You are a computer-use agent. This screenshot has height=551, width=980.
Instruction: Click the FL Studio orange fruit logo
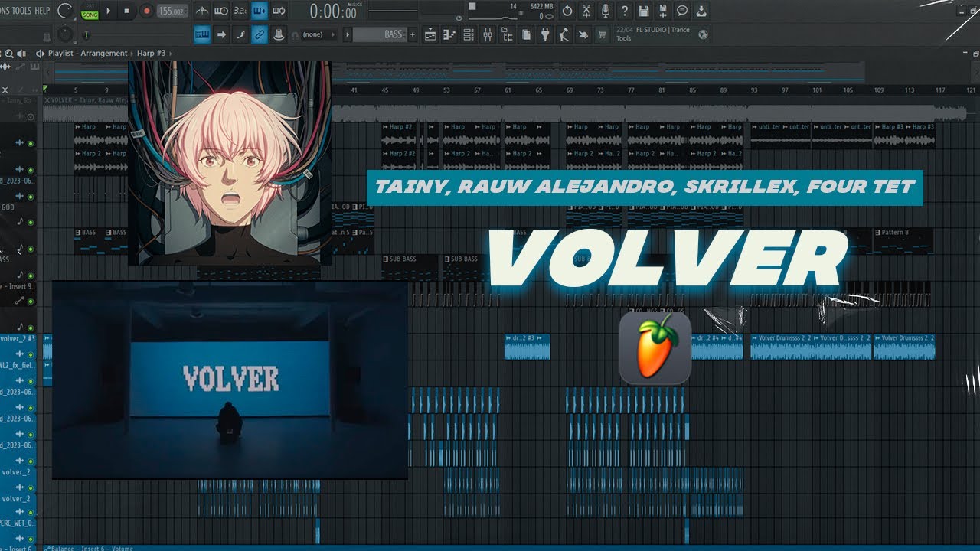[655, 347]
